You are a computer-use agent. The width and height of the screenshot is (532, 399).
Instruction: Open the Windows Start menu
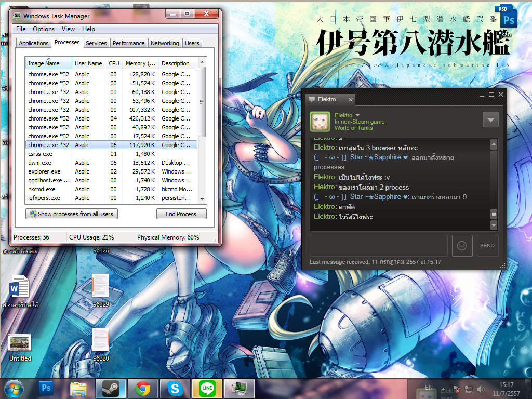point(14,389)
